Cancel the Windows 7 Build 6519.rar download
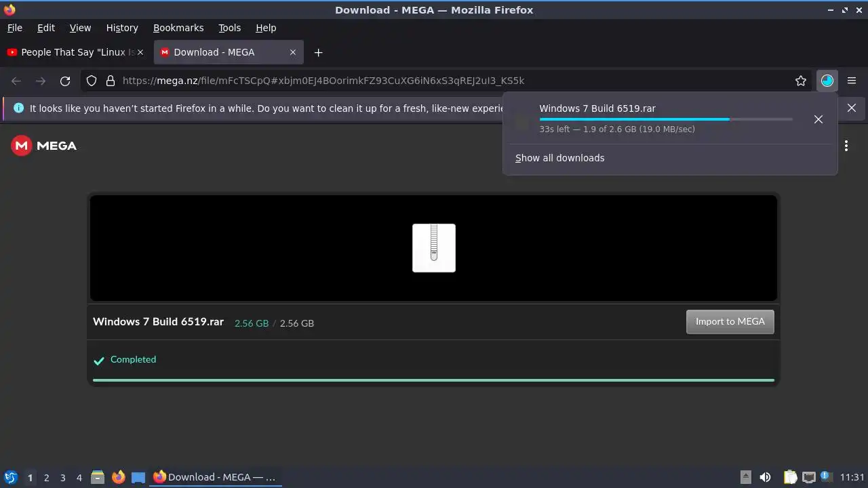Image resolution: width=868 pixels, height=488 pixels. click(818, 119)
